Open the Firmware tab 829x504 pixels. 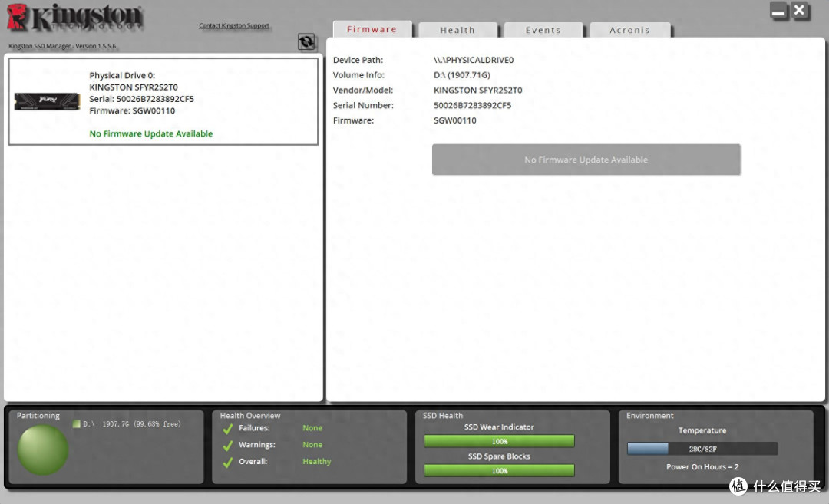point(372,30)
